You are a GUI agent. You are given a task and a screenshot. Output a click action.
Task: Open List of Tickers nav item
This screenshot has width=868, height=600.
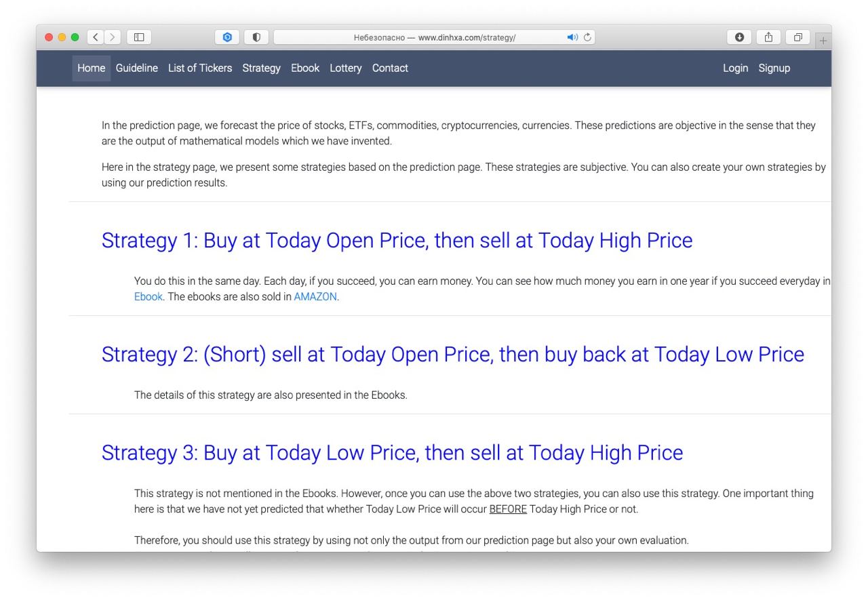(200, 68)
